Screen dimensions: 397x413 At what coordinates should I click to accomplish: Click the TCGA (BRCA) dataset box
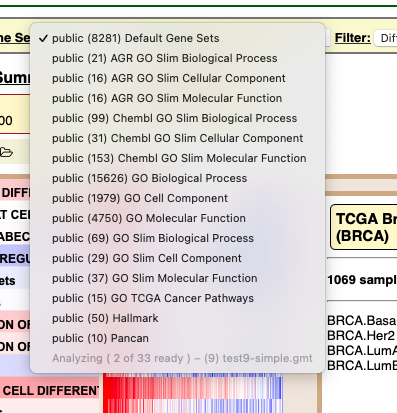click(x=364, y=227)
